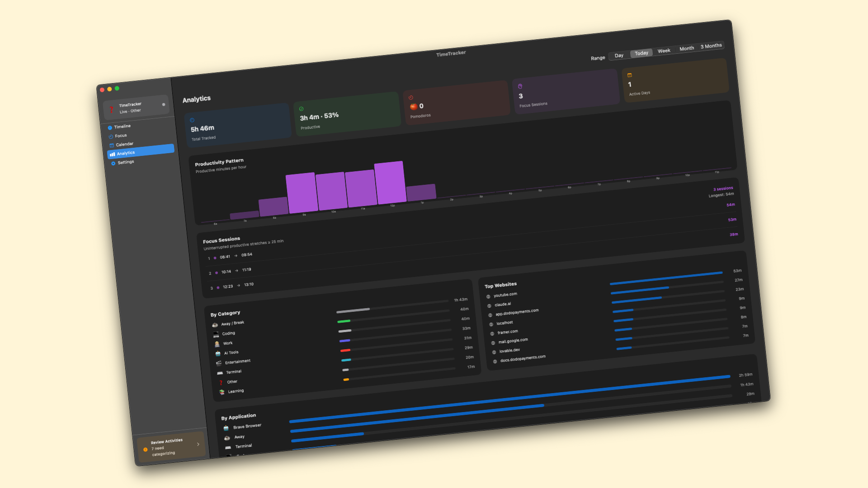The image size is (868, 488).
Task: Click the Terminal application icon in By Application
Action: 228,448
